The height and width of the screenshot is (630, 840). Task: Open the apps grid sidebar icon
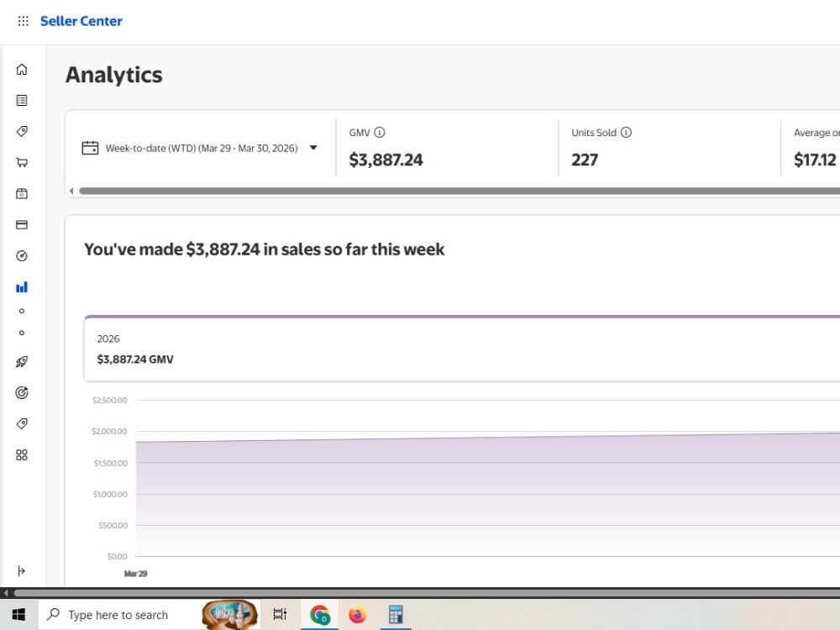pos(22,454)
